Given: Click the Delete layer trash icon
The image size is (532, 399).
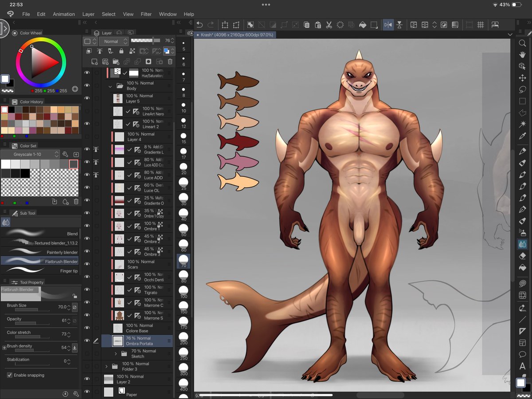Looking at the screenshot, I should [x=170, y=62].
